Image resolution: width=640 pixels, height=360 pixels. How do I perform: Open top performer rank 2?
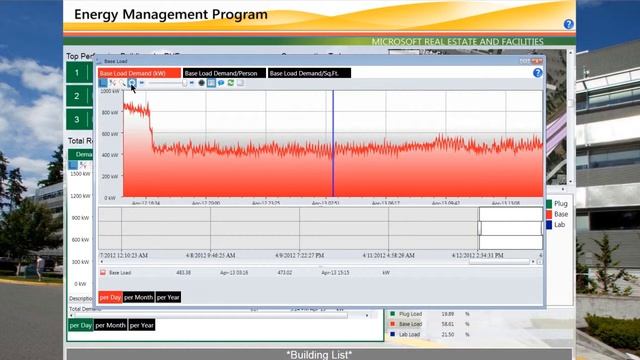click(79, 96)
